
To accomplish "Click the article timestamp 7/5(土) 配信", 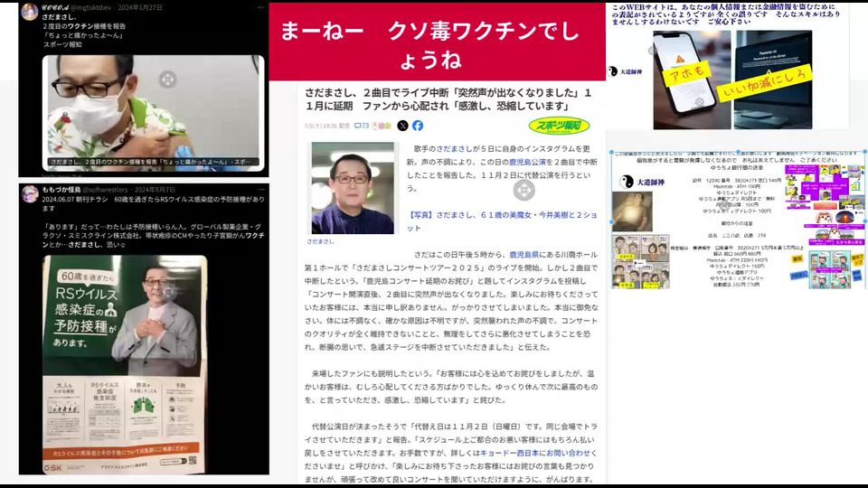I will pyautogui.click(x=327, y=126).
